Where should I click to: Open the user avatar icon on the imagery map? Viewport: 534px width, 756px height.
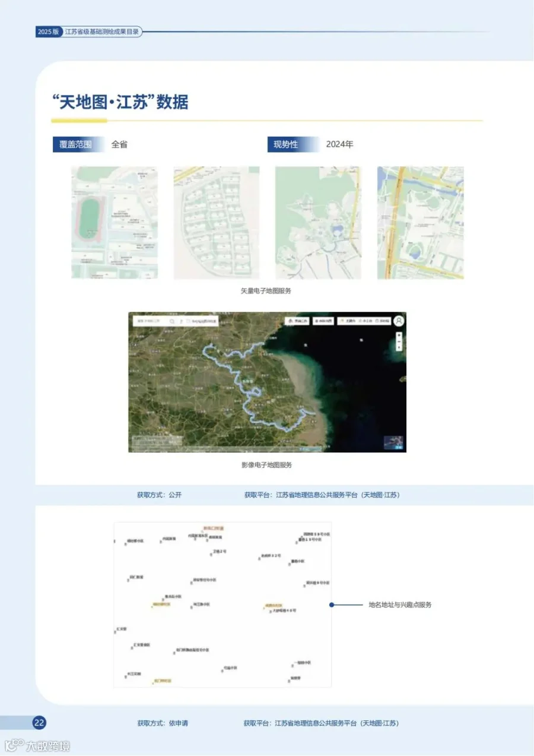tap(399, 320)
